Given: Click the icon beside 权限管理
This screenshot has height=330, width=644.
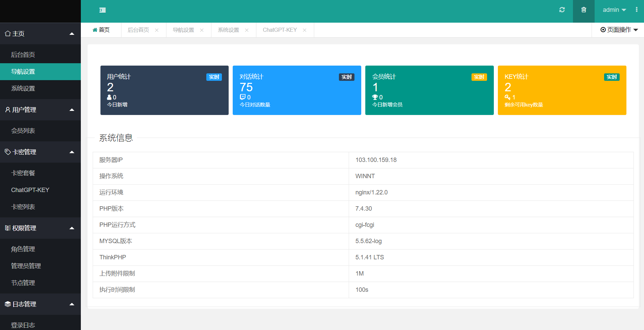Looking at the screenshot, I should point(8,228).
